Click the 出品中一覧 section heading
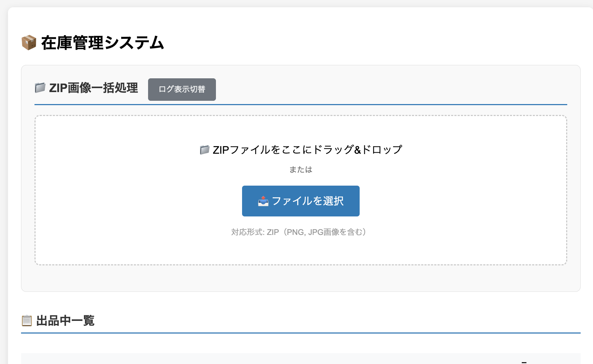 pos(65,321)
